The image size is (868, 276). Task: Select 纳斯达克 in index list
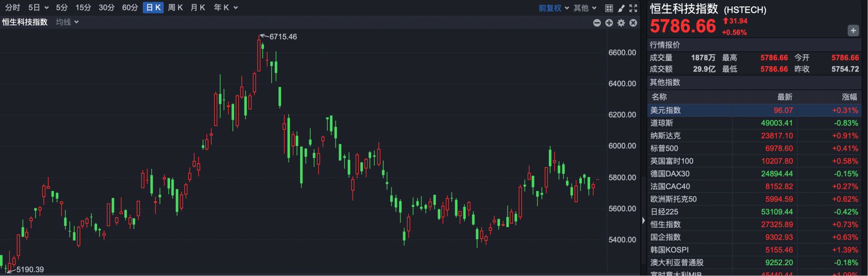pos(665,136)
